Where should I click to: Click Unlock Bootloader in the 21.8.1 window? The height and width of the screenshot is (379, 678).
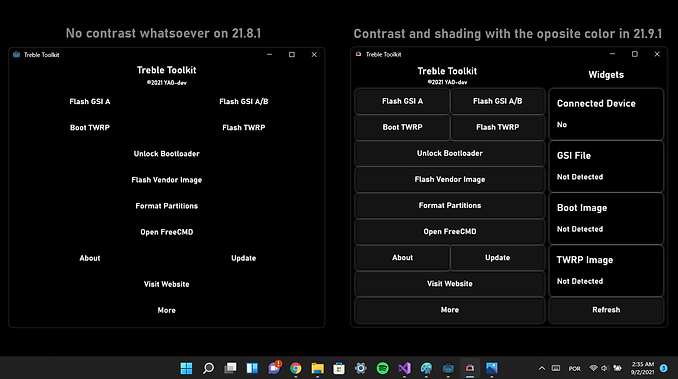coord(166,153)
